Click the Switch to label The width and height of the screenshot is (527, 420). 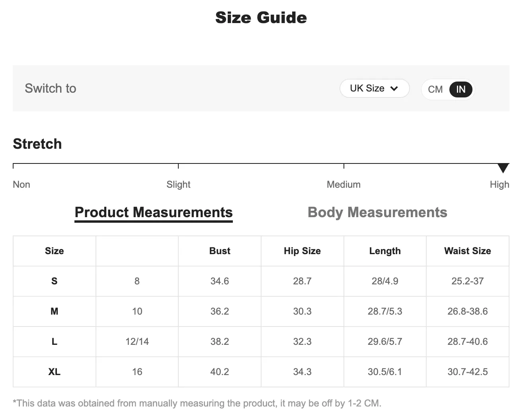click(x=51, y=88)
